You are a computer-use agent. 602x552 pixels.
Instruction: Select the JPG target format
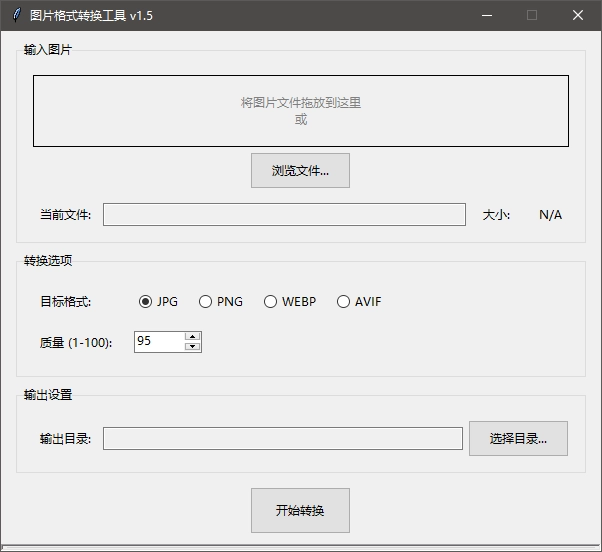point(146,302)
